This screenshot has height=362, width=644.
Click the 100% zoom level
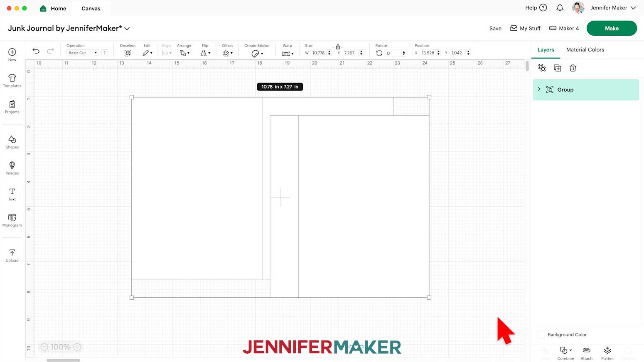coord(61,347)
